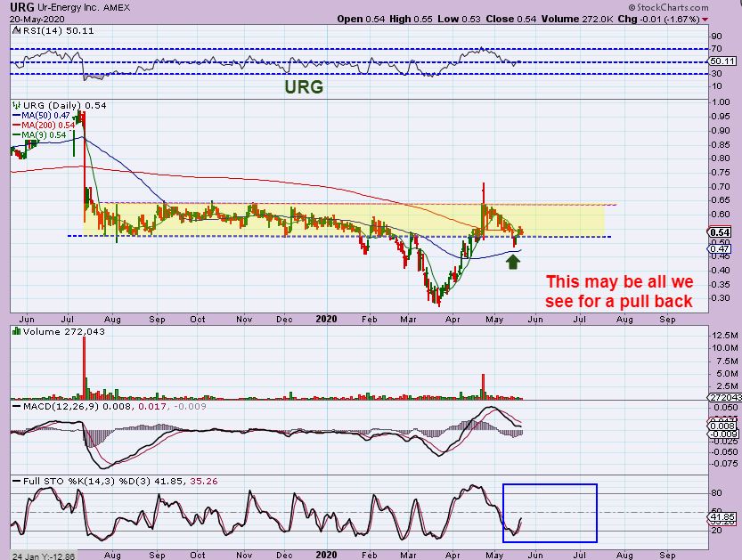
Task: Click the blue MA(50) legend line
Action: click(x=17, y=116)
